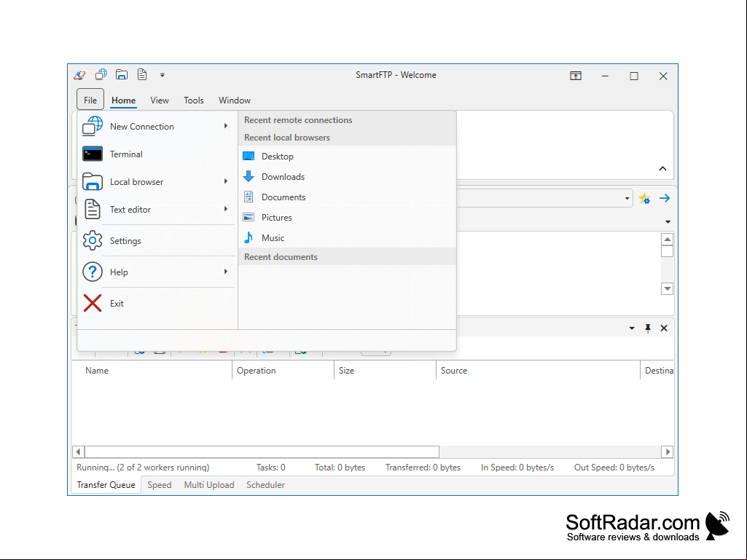747x560 pixels.
Task: Pin the Transfer Queue panel
Action: pos(648,328)
